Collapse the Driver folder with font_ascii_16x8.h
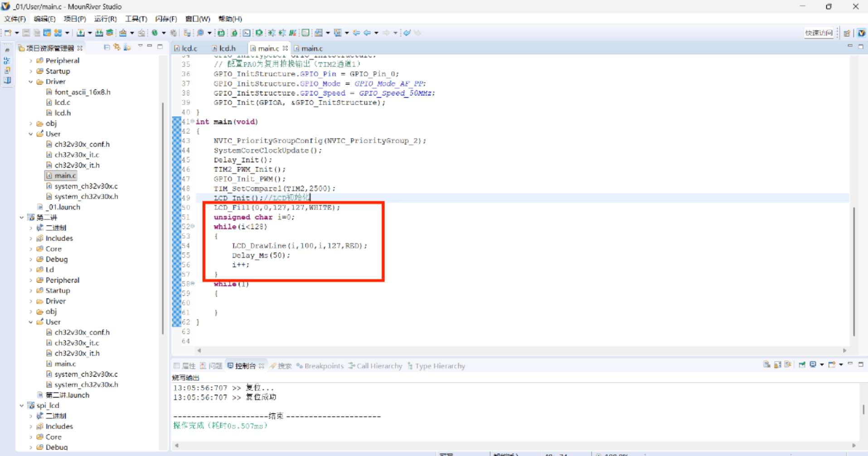The width and height of the screenshot is (868, 456). 31,82
